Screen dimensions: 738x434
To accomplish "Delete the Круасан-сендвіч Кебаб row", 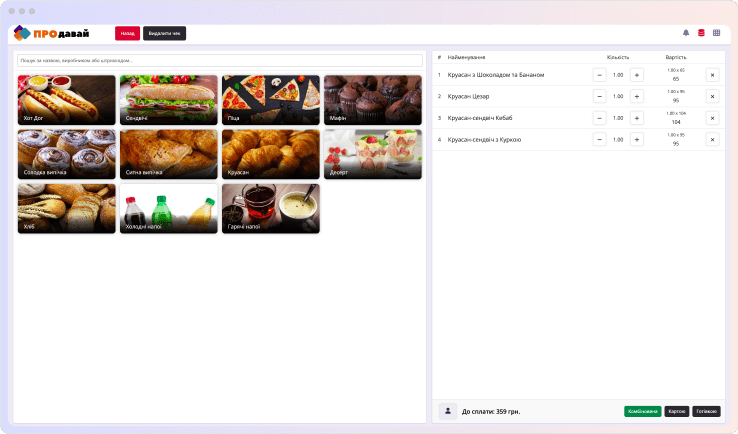I will (x=712, y=118).
